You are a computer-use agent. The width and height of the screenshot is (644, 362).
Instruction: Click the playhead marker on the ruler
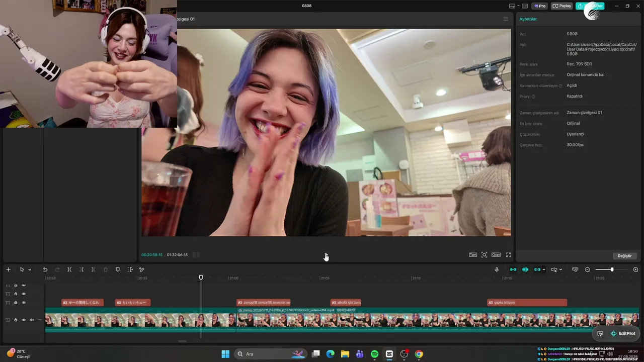pos(201,278)
